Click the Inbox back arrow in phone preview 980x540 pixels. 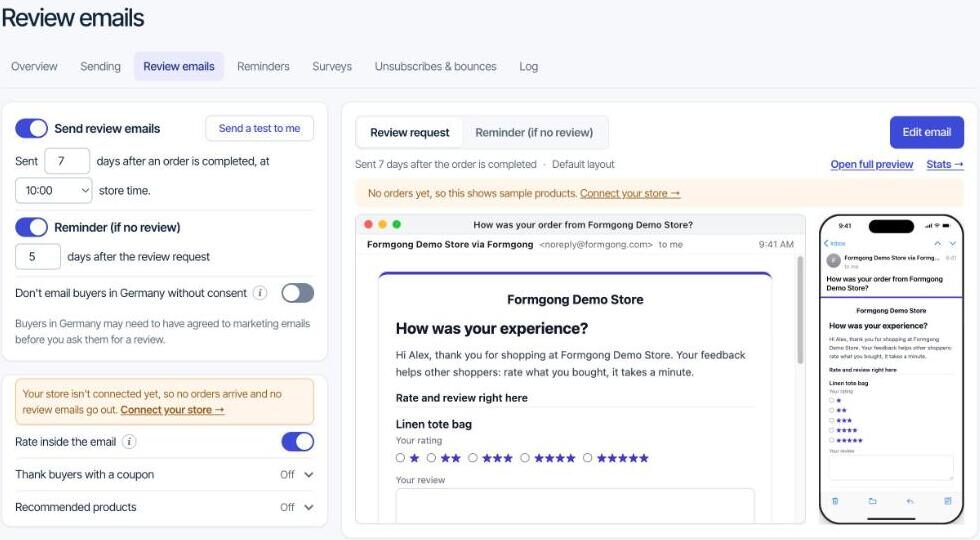pyautogui.click(x=834, y=243)
